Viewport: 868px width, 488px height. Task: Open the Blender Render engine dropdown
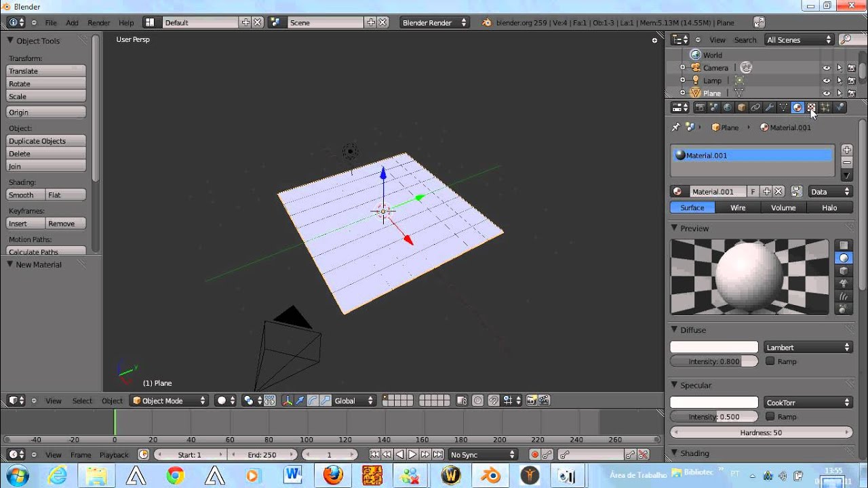[434, 22]
